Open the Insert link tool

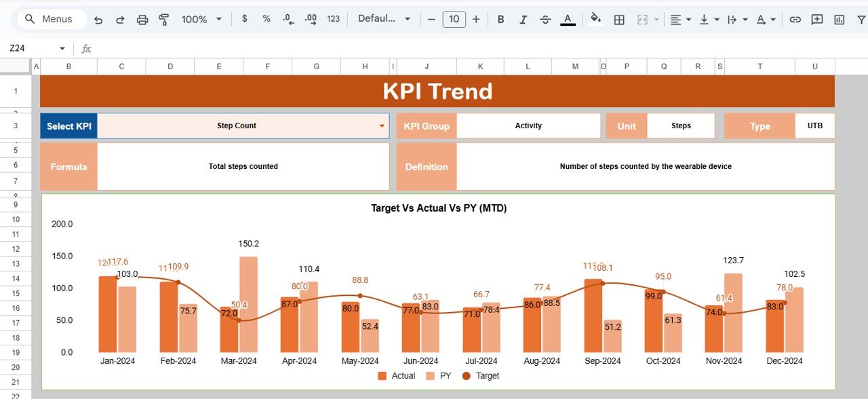[795, 19]
